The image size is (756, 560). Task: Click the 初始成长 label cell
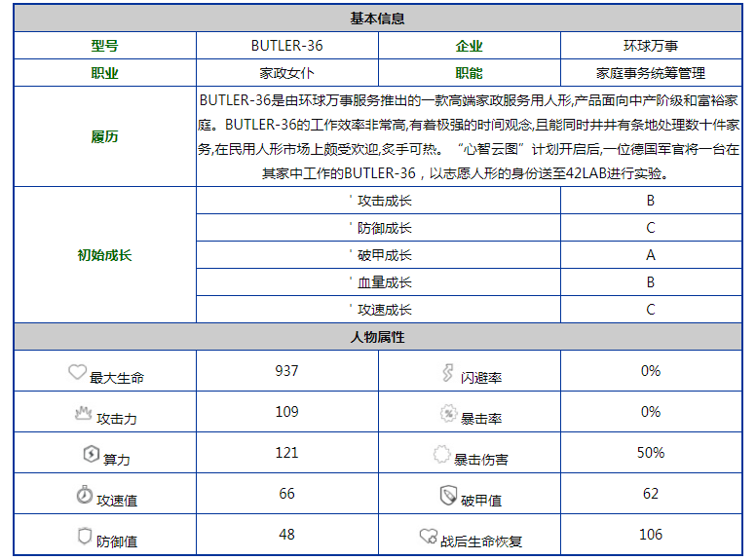tap(105, 254)
